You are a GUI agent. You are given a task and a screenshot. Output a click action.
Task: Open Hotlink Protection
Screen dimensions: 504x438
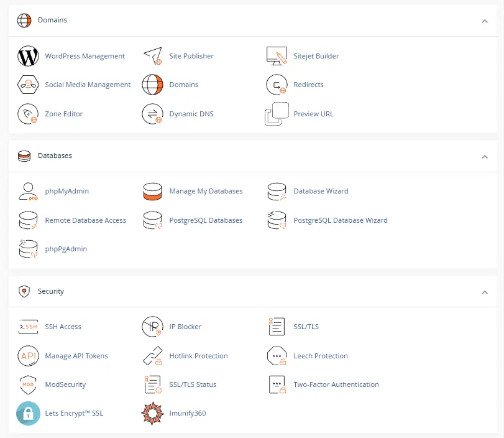click(197, 355)
